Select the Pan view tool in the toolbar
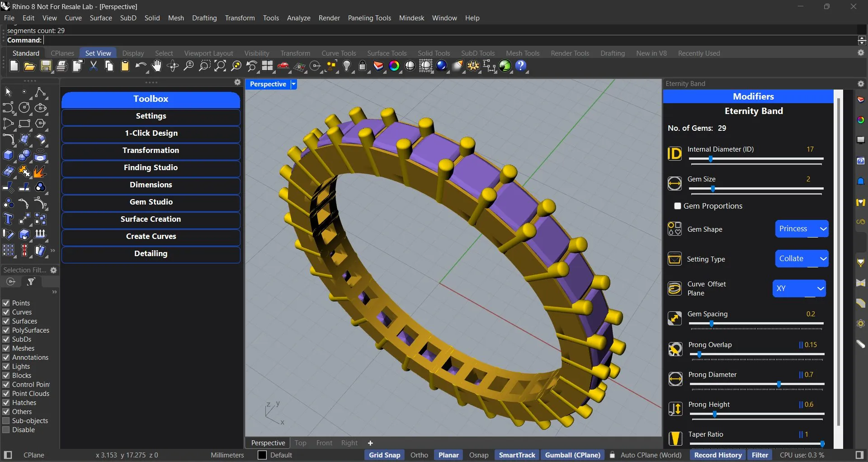Image resolution: width=868 pixels, height=462 pixels. (157, 66)
